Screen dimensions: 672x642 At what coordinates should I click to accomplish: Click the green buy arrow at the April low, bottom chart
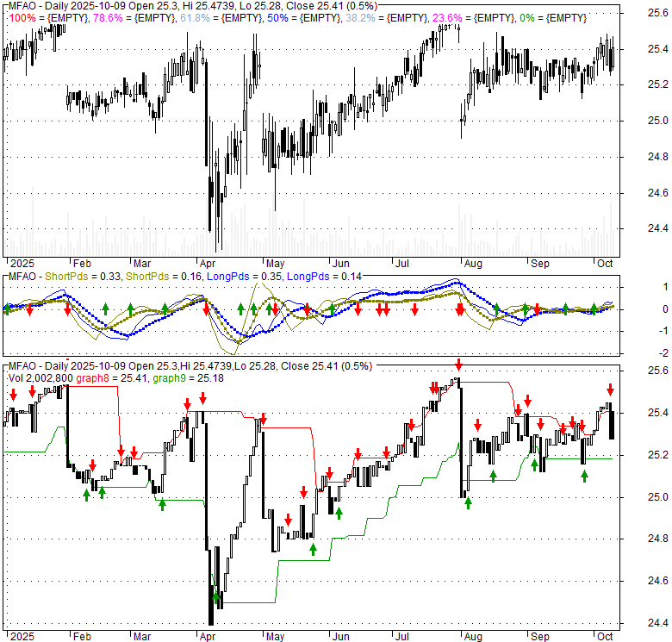tap(216, 597)
